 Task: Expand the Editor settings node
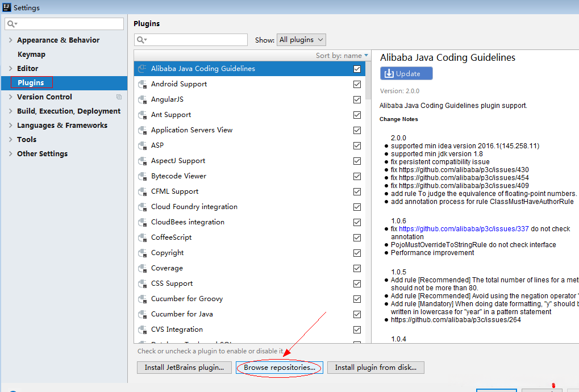tap(10, 68)
